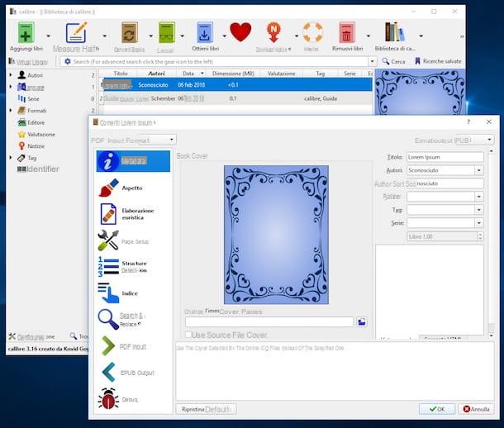Viewport: 504px width, 428px height.
Task: Open Elaborazione euristica section
Action: click(x=133, y=214)
